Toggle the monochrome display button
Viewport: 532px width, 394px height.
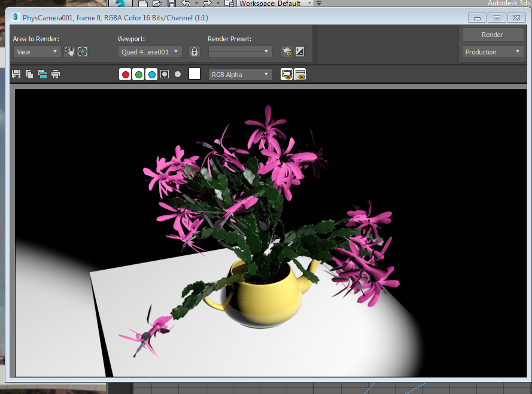click(x=178, y=74)
